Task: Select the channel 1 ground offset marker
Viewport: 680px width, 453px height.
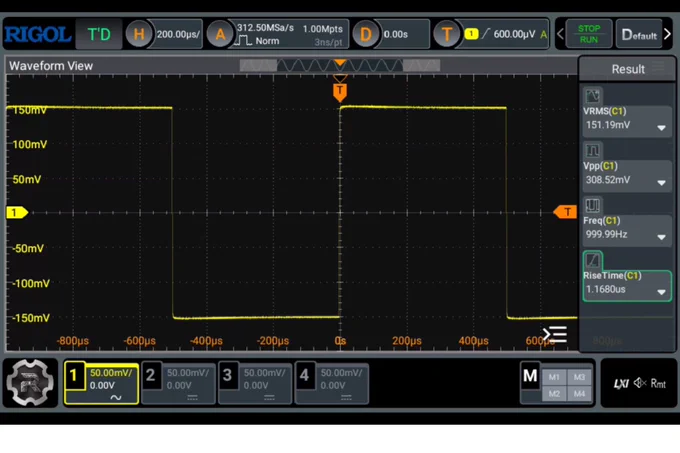Action: (17, 212)
